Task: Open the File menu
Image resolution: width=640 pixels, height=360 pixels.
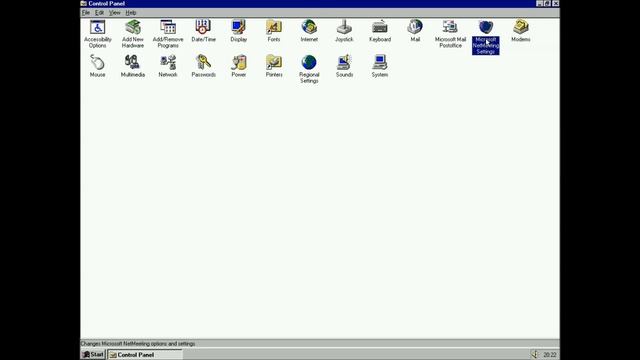Action: click(86, 13)
